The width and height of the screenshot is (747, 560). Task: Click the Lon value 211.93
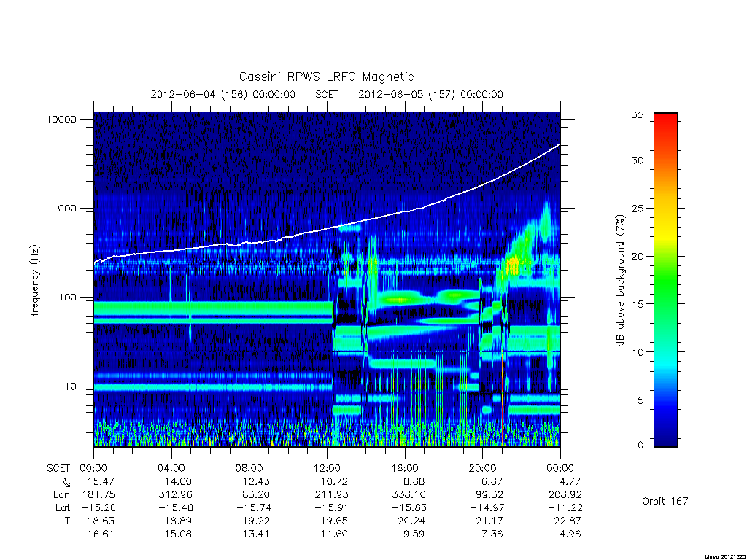pos(331,495)
